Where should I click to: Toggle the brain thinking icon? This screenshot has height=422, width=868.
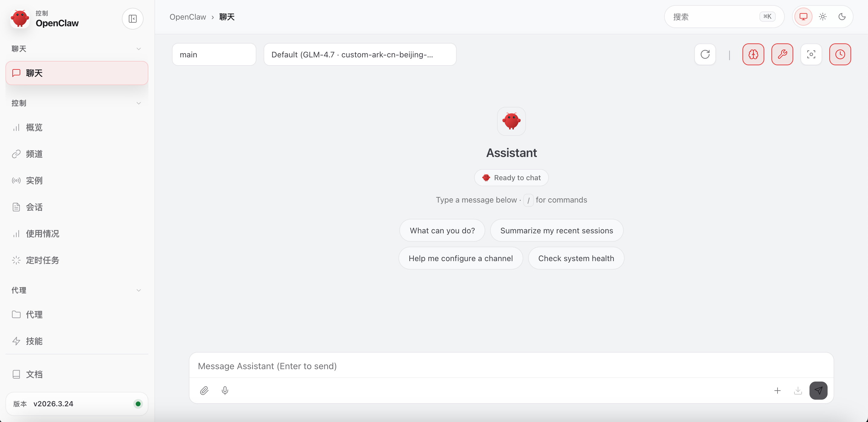coord(753,54)
